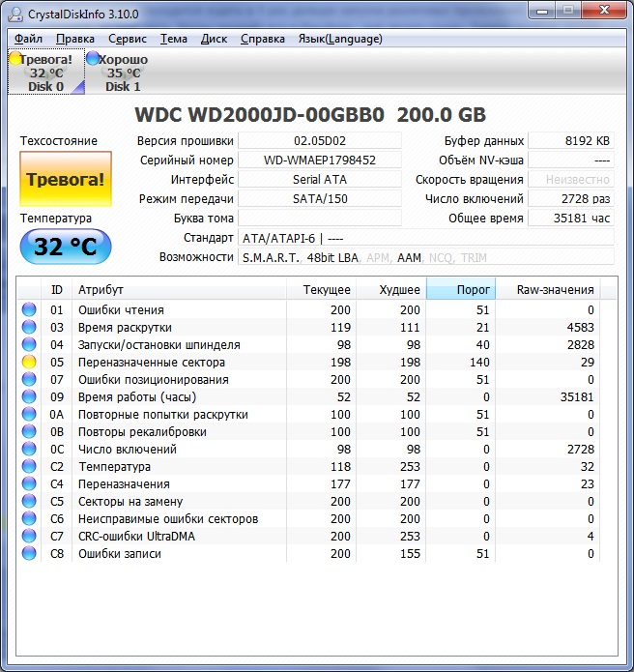Open the Тема menu
Image resolution: width=634 pixels, height=672 pixels.
pos(174,39)
